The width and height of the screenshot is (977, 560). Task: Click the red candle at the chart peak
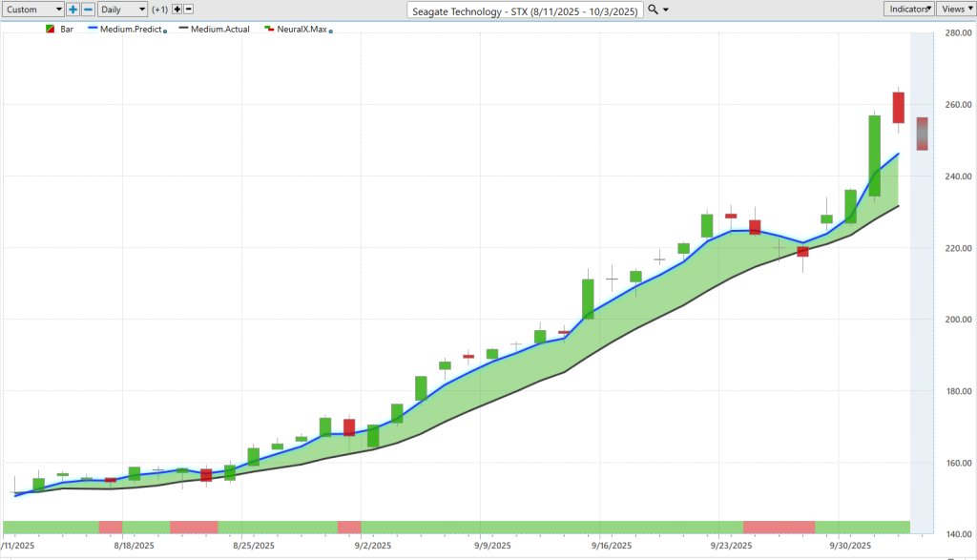coord(898,107)
